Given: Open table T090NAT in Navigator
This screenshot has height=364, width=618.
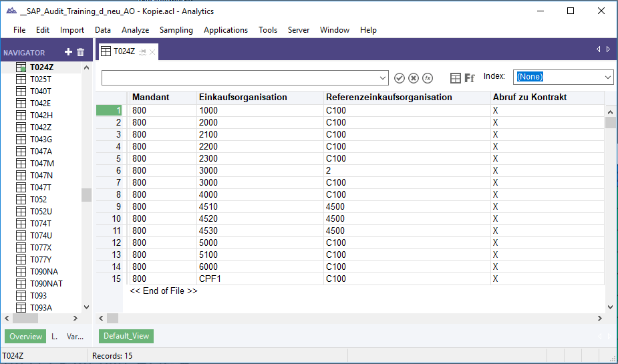Looking at the screenshot, I should coord(46,284).
